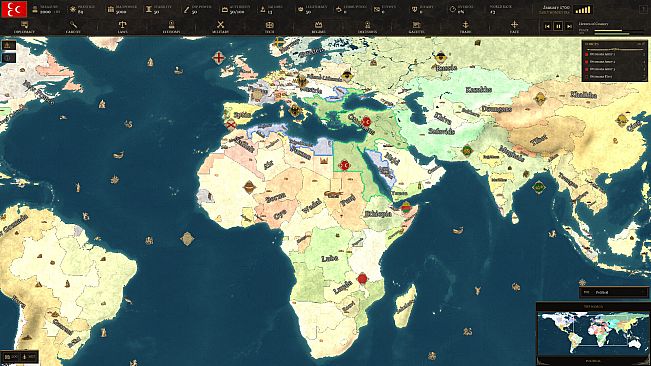Click the Sweden cross flag marker
651x366 pixels.
(279, 42)
